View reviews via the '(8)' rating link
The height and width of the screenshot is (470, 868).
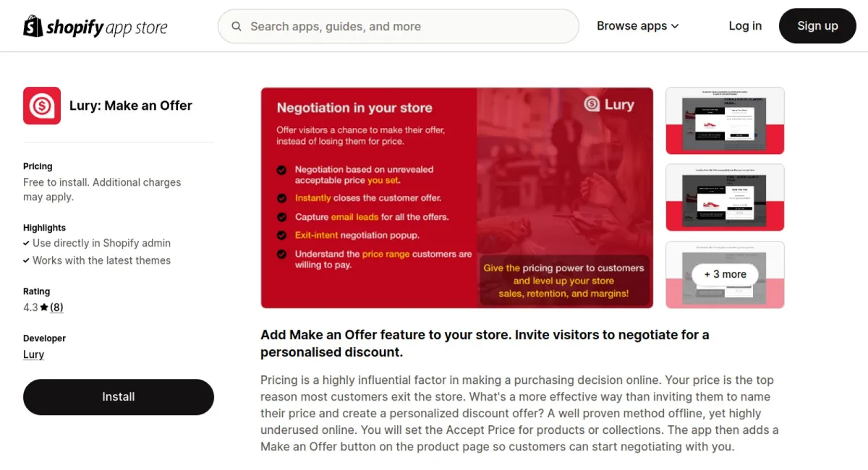pyautogui.click(x=56, y=307)
